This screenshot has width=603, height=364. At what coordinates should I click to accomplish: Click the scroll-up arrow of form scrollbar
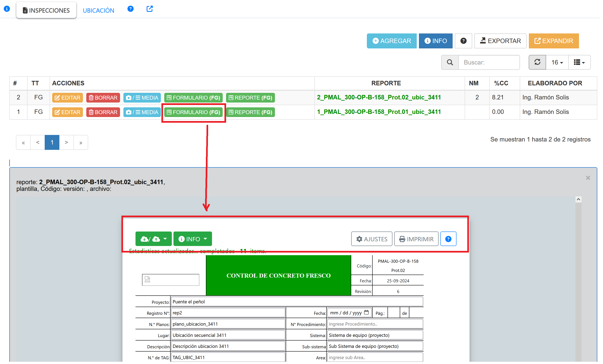(578, 199)
